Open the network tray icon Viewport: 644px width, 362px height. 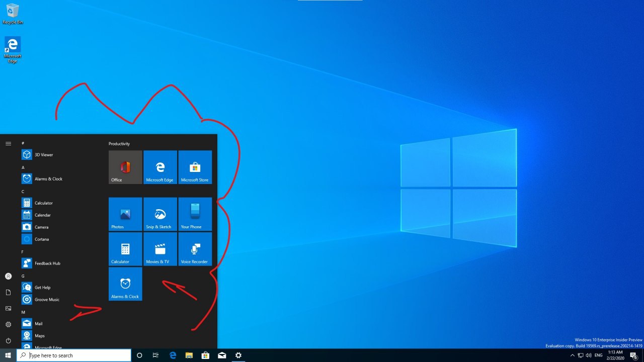[x=581, y=355]
